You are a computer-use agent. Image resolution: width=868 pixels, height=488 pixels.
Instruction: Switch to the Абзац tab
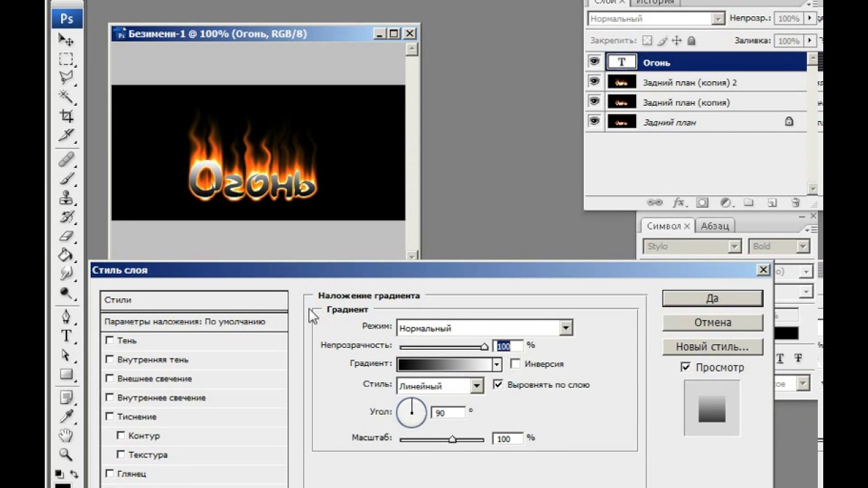coord(715,226)
